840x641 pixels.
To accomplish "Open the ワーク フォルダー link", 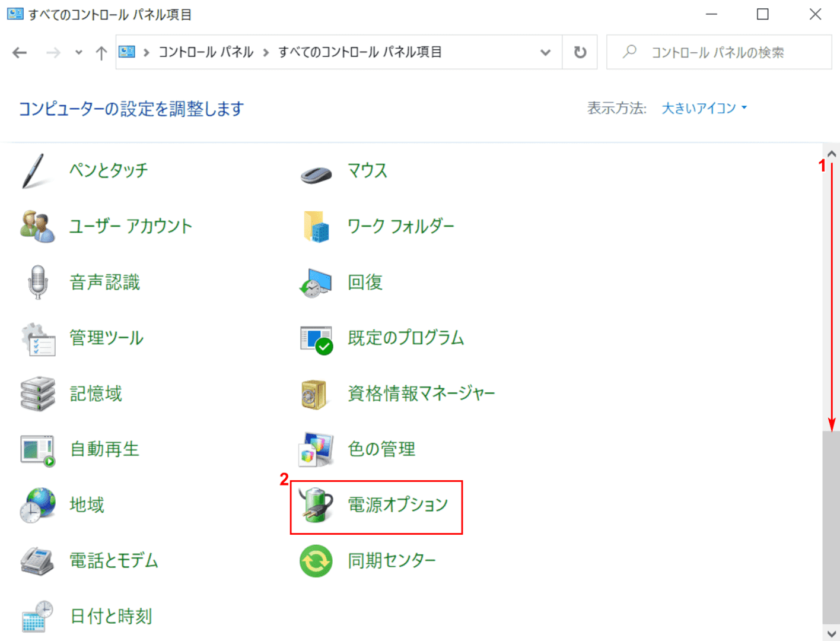I will tap(401, 226).
